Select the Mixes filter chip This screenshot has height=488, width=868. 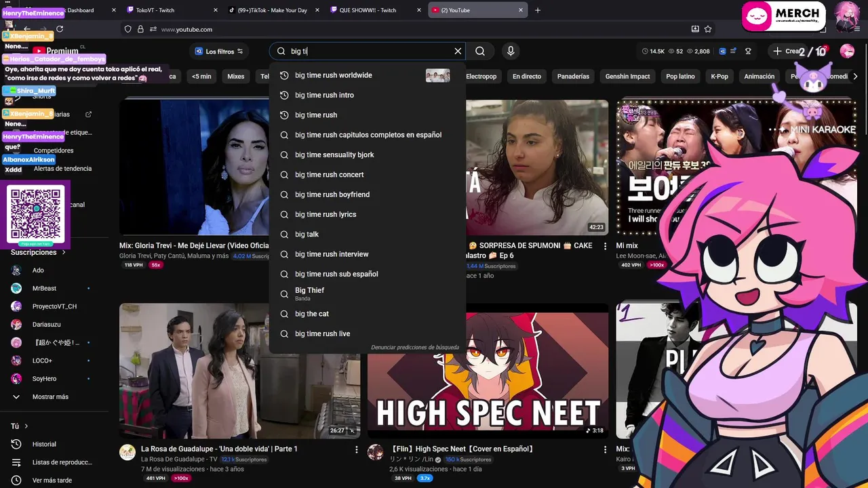tap(236, 77)
